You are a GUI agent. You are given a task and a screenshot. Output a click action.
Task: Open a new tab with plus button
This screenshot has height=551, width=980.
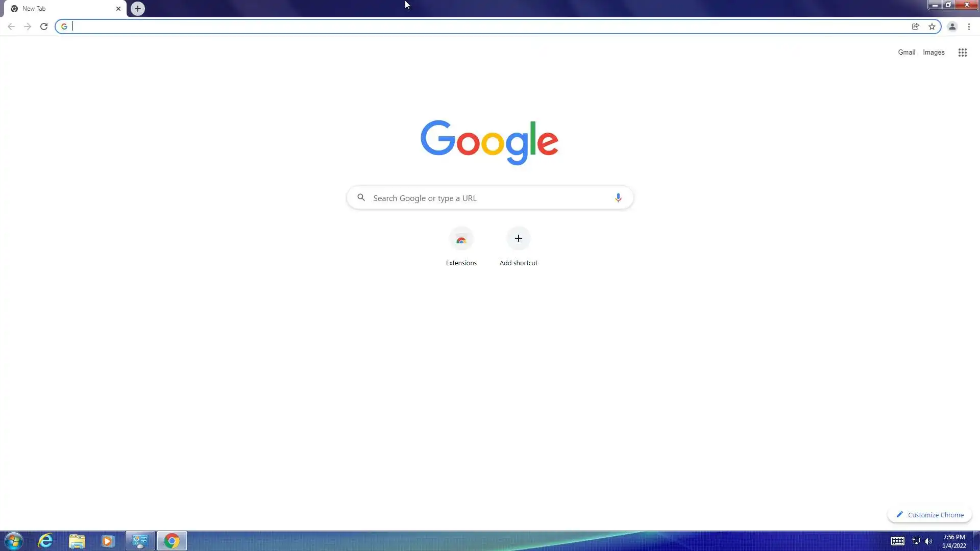tap(137, 9)
